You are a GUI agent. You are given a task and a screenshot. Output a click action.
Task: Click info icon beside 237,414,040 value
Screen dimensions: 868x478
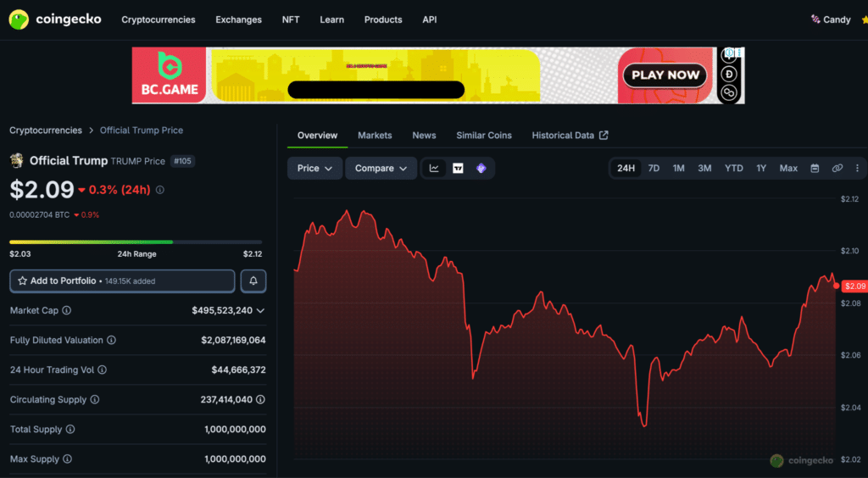(x=261, y=399)
